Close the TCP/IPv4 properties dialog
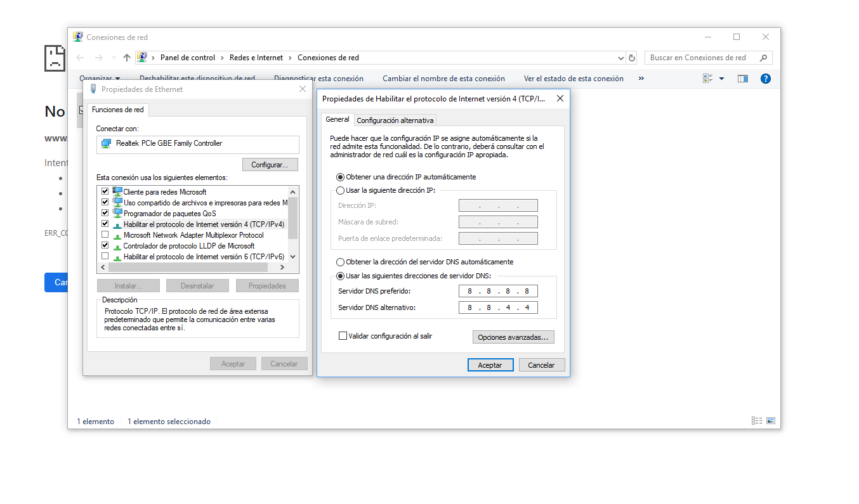Screen dimensions: 859x504 560,99
